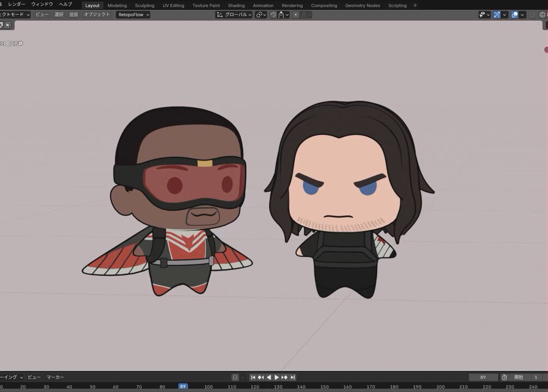
Task: Open the gizmo options dropdown arrow
Action: click(x=504, y=15)
